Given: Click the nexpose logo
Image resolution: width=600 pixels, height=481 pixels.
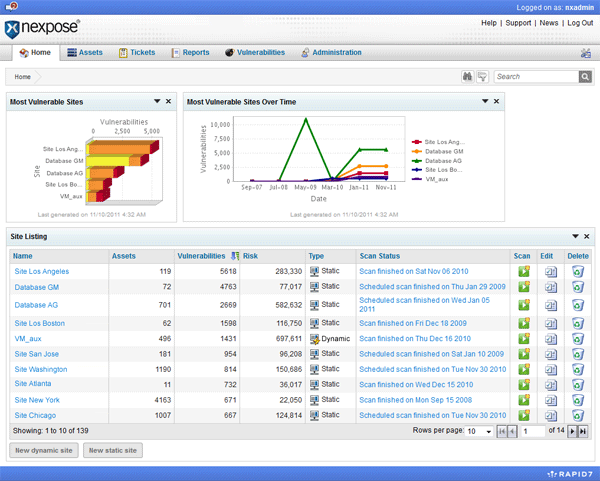Looking at the screenshot, I should pos(42,28).
